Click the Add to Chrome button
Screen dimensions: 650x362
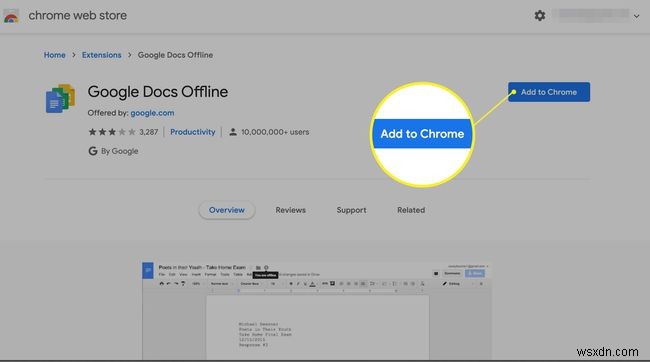549,92
